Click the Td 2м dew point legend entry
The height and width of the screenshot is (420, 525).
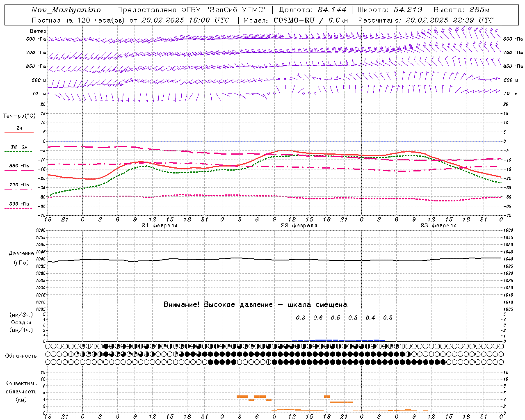click(x=19, y=147)
